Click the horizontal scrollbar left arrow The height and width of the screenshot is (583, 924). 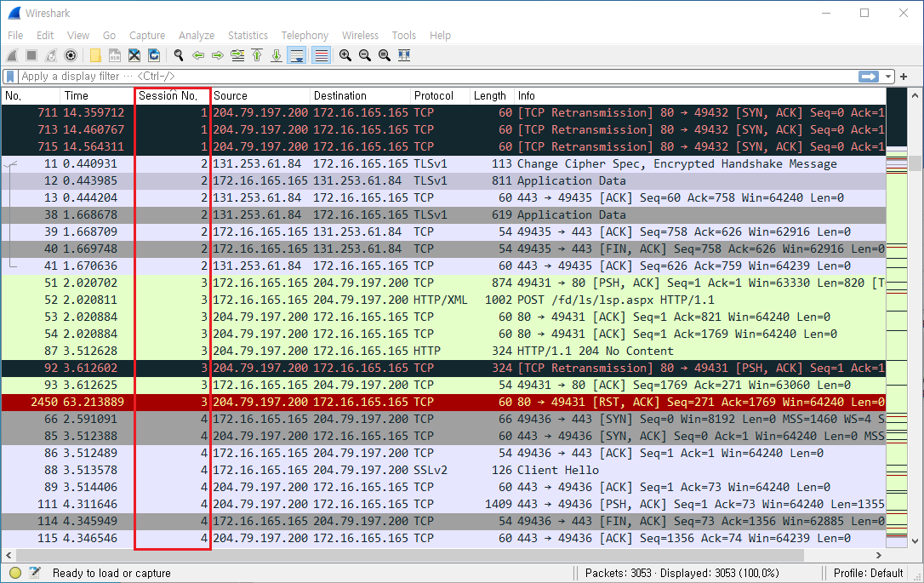[x=9, y=555]
